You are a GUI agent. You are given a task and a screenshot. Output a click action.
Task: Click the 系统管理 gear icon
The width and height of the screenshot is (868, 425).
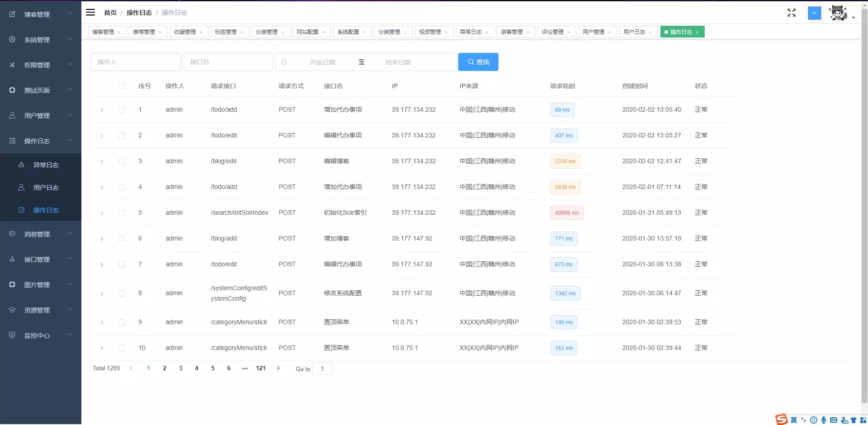tap(12, 40)
